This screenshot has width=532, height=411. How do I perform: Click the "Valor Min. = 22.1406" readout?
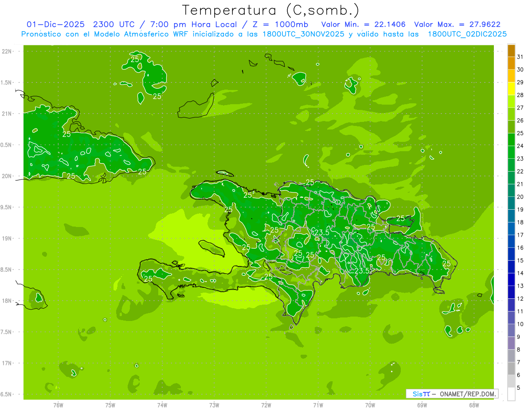point(363,24)
